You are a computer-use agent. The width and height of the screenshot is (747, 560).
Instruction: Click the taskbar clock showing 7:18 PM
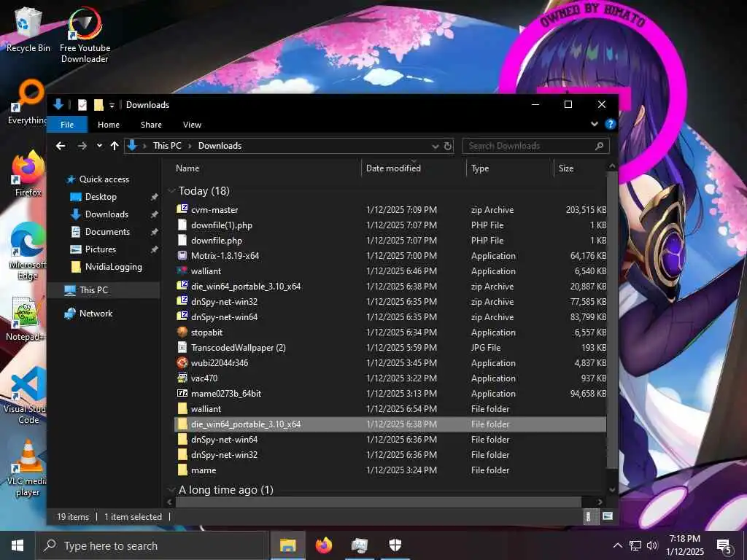684,545
